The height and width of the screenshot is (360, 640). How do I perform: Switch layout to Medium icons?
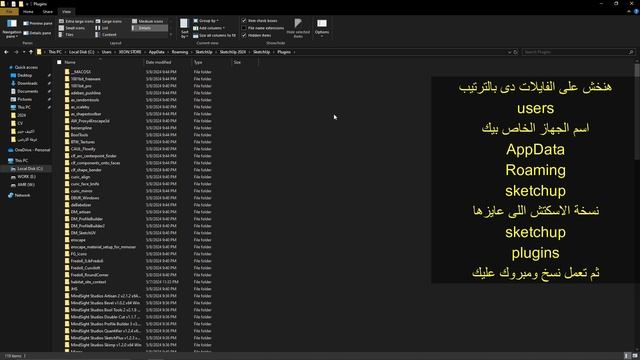[x=148, y=21]
